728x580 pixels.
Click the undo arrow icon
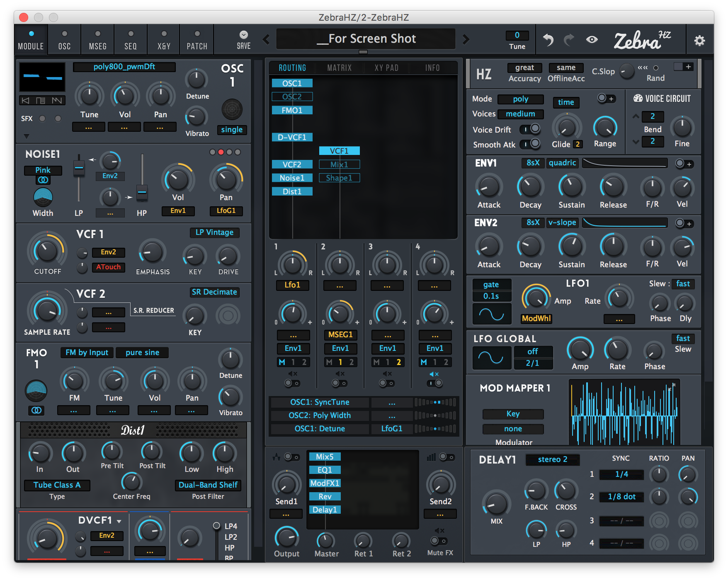point(548,40)
